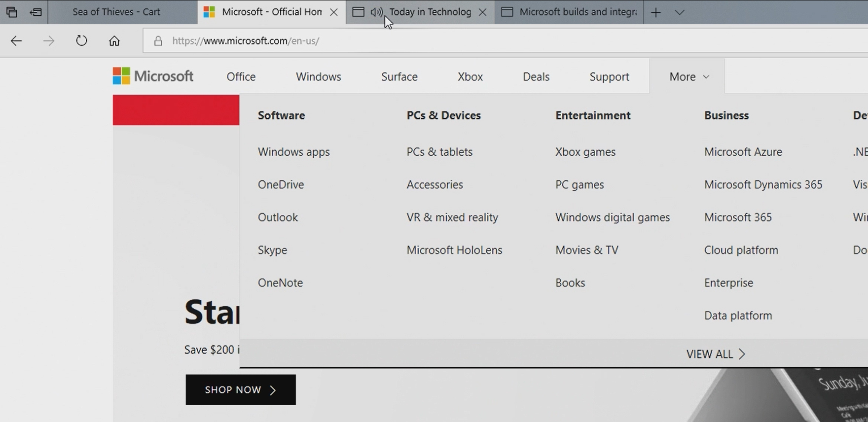Screen dimensions: 868x422
Task: Open Xbox games link
Action: point(585,152)
